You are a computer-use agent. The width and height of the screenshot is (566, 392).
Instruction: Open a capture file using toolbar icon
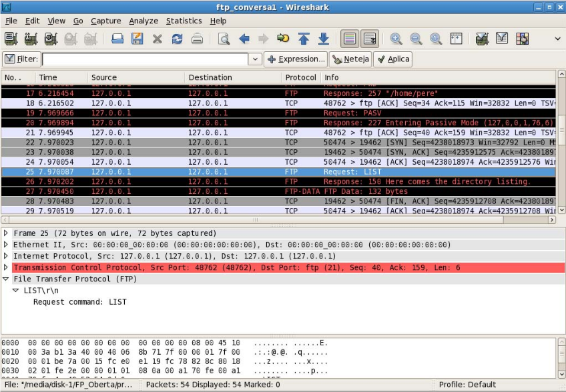117,39
